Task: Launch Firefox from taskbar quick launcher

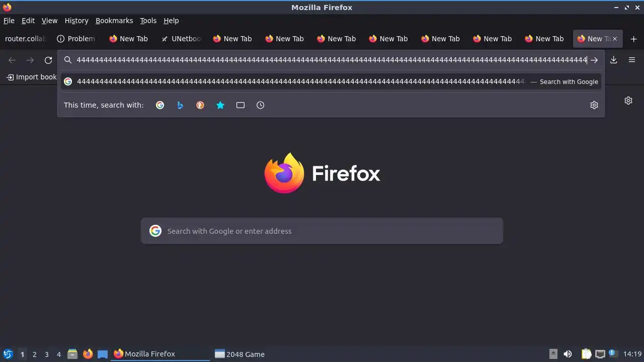Action: pos(88,354)
